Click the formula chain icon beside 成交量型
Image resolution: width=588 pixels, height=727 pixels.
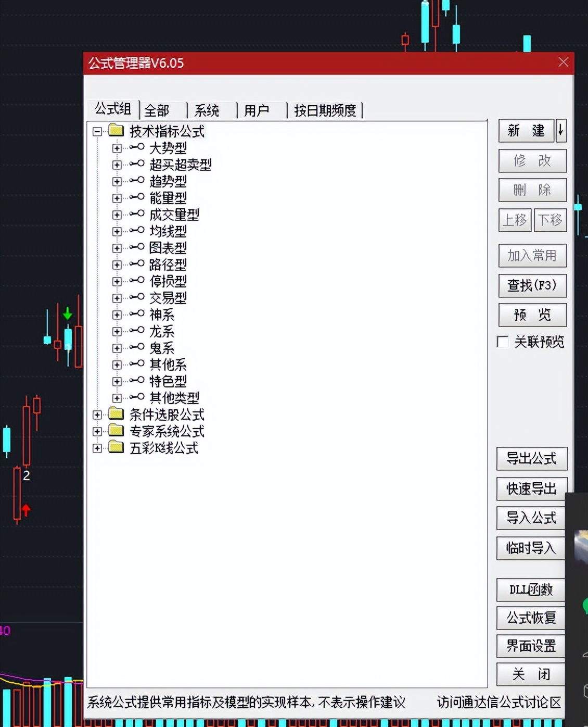click(136, 214)
